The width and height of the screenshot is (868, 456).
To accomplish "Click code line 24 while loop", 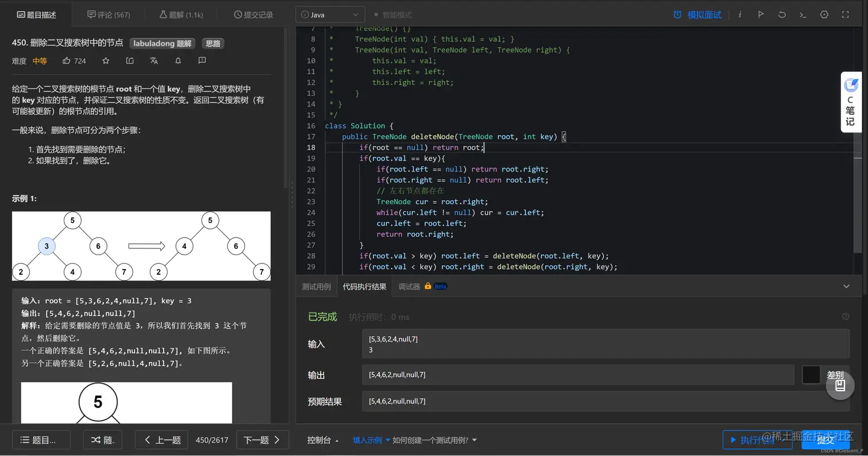I will pos(460,212).
